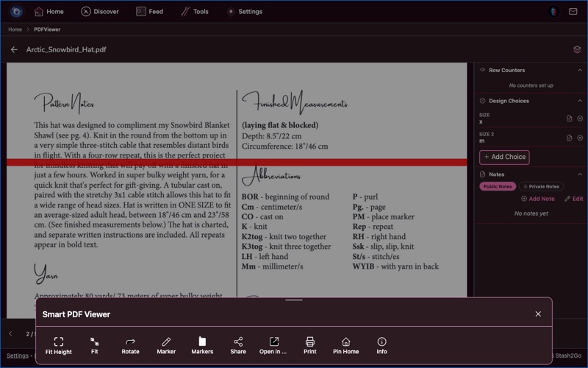Click the Row Counters gauge icon
This screenshot has height=368, width=588.
pyautogui.click(x=483, y=70)
